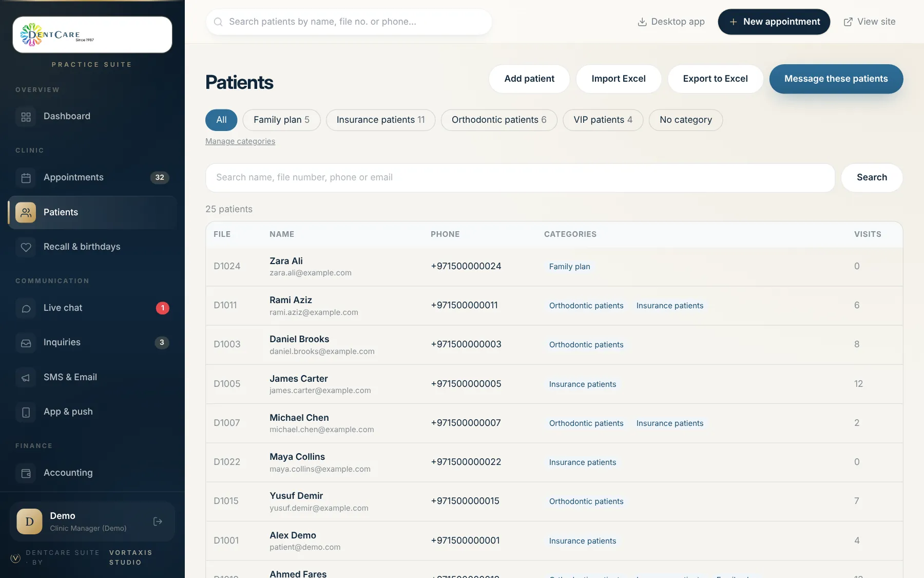924x578 pixels.
Task: Click the SMS & Email megaphone icon
Action: [26, 378]
